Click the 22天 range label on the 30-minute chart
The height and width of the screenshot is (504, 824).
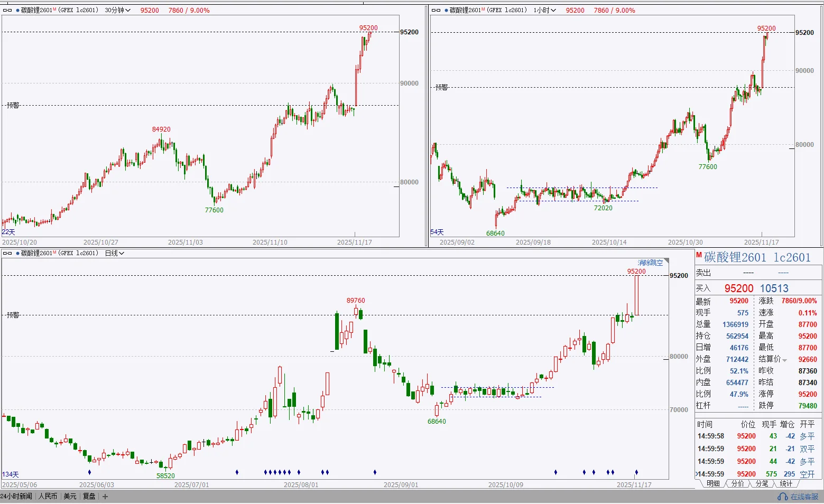[8, 232]
